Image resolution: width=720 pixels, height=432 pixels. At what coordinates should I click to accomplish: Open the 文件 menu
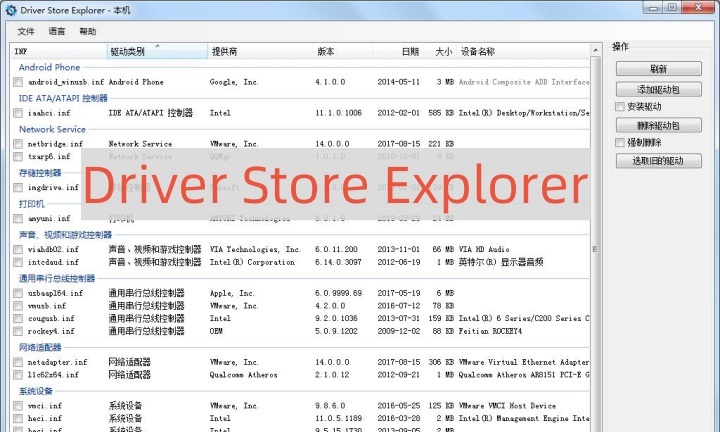(x=26, y=31)
